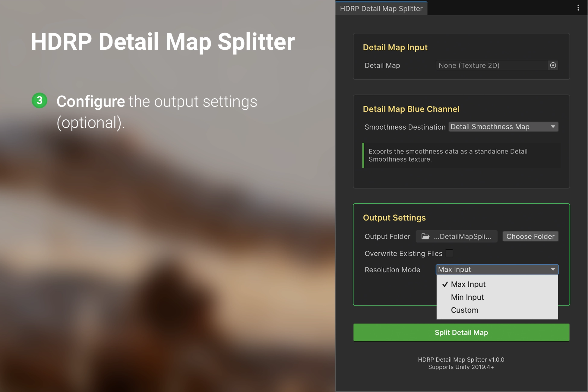Pick Custom from resolution mode list
The width and height of the screenshot is (588, 392).
click(464, 310)
